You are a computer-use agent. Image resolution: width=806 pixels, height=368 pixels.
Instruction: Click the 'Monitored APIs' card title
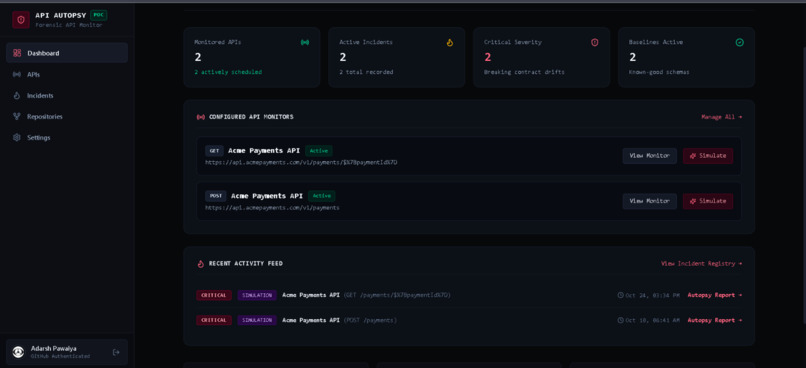click(217, 43)
